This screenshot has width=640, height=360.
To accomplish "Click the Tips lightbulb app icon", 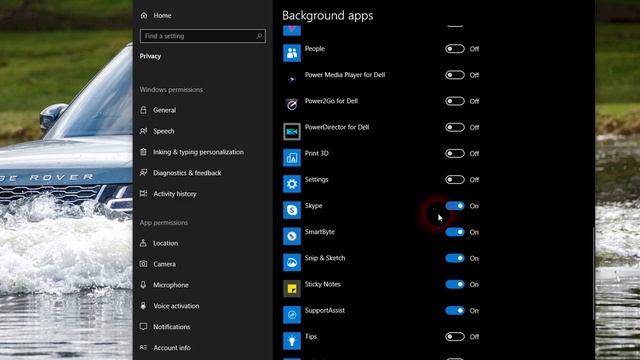I will click(x=292, y=340).
